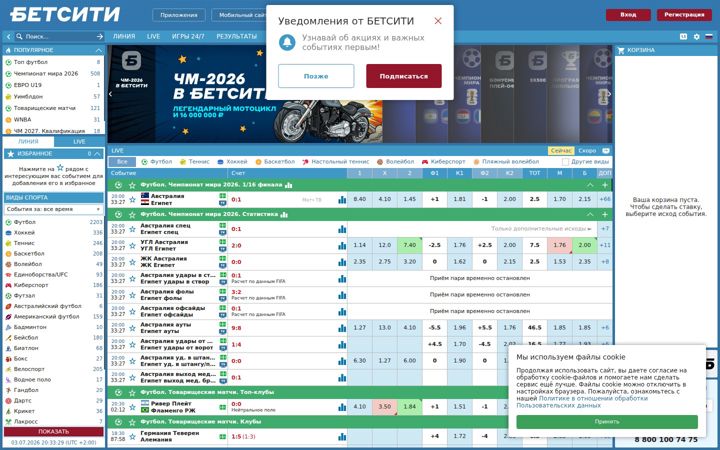Image resolution: width=720 pixels, height=450 pixels.
Task: Open Киберспорт in sports list
Action: point(31,285)
